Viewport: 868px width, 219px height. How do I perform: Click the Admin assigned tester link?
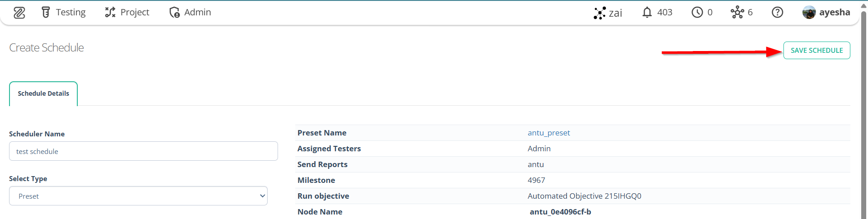(x=539, y=149)
